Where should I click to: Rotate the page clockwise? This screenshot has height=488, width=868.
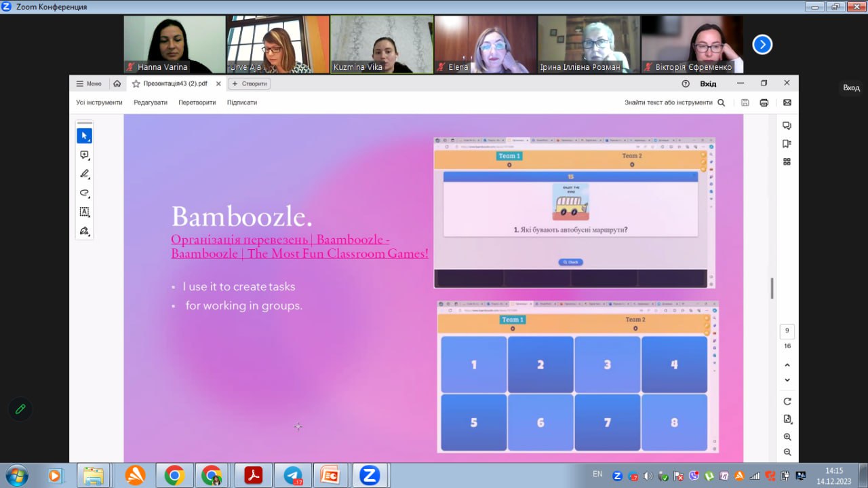[787, 401]
